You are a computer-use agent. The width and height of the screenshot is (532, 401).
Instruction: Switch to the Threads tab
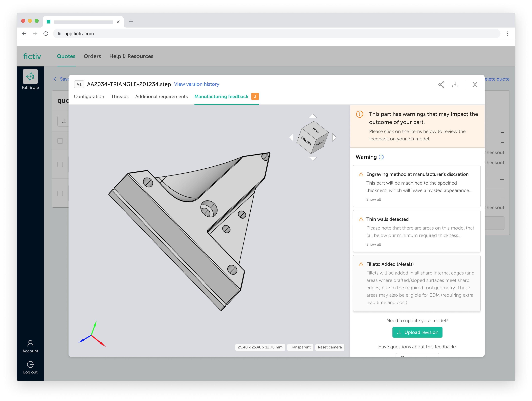pos(120,96)
